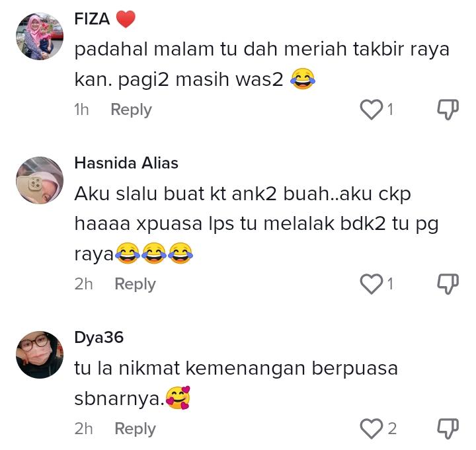Image resolution: width=476 pixels, height=450 pixels.
Task: Reply to Hasnida Alias's comment
Action: [135, 284]
